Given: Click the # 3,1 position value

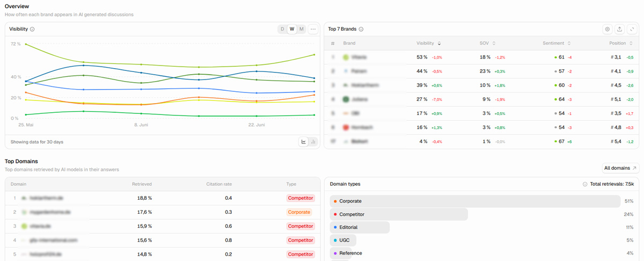Looking at the screenshot, I should [x=616, y=57].
